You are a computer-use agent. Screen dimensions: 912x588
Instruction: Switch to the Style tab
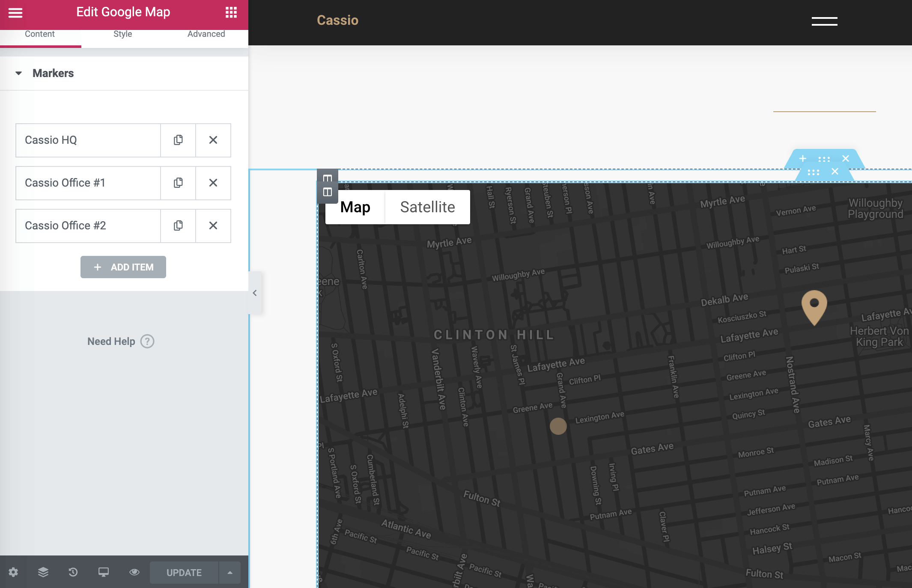[x=122, y=34]
